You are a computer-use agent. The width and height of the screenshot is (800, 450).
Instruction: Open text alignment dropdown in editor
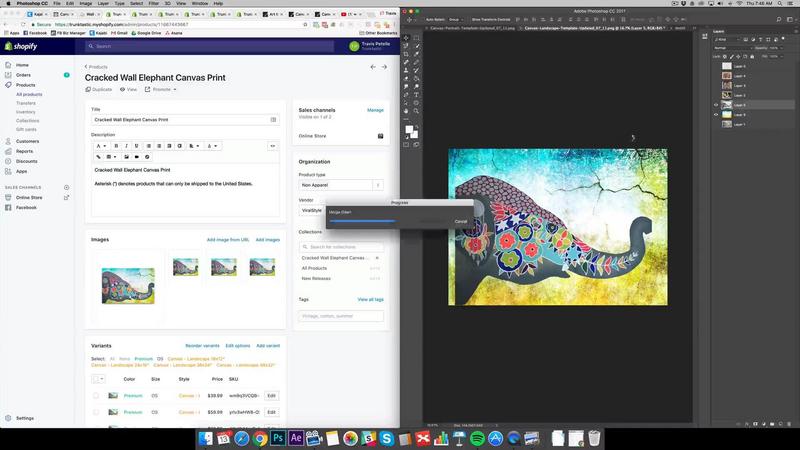[x=195, y=146]
